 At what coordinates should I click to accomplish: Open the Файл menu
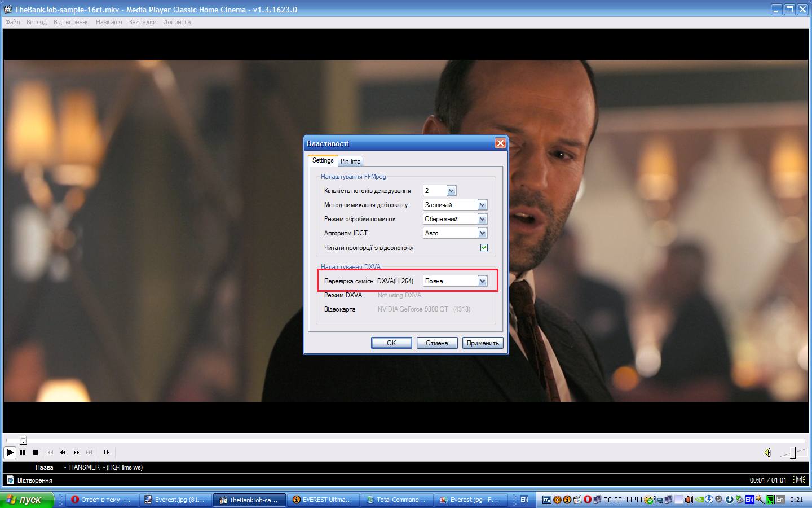point(12,22)
